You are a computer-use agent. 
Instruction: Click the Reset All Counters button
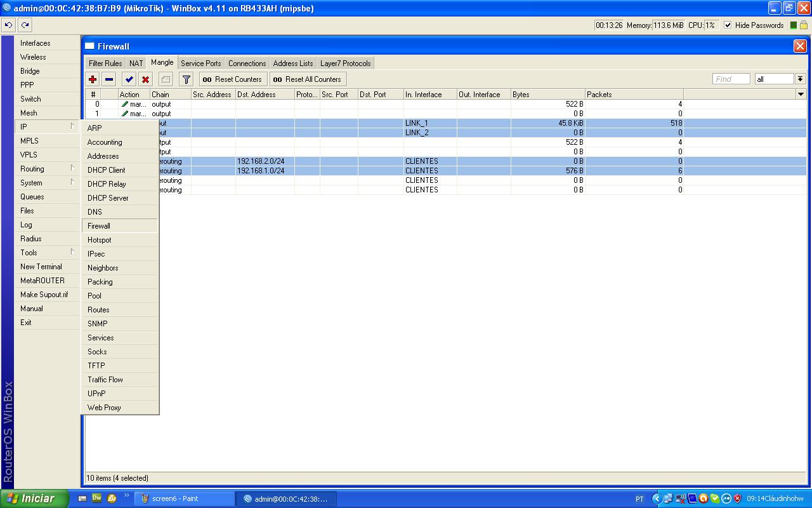pyautogui.click(x=308, y=79)
